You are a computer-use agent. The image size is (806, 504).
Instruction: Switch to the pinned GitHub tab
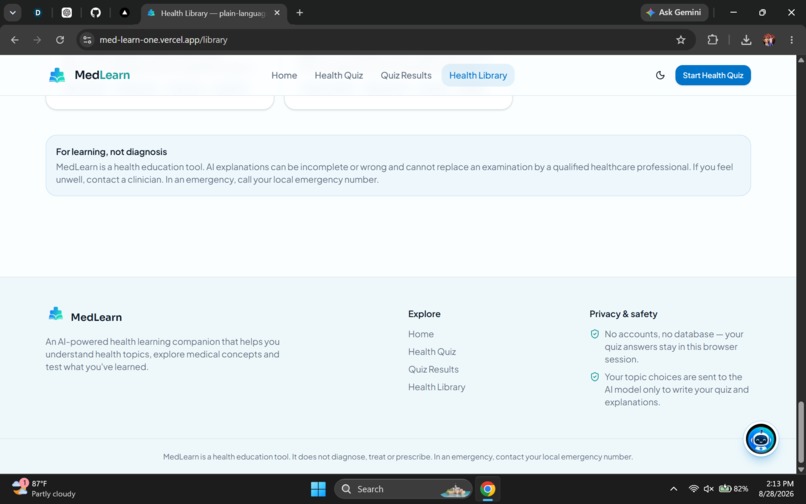point(96,13)
